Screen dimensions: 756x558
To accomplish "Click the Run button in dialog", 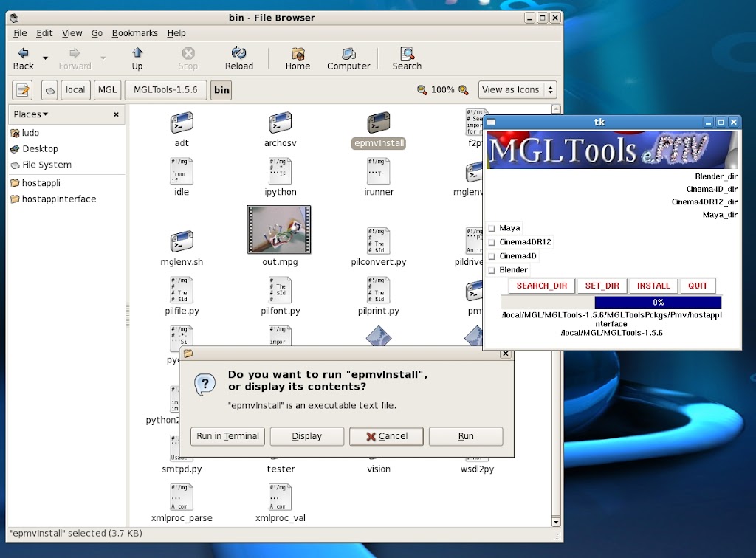I will (466, 436).
